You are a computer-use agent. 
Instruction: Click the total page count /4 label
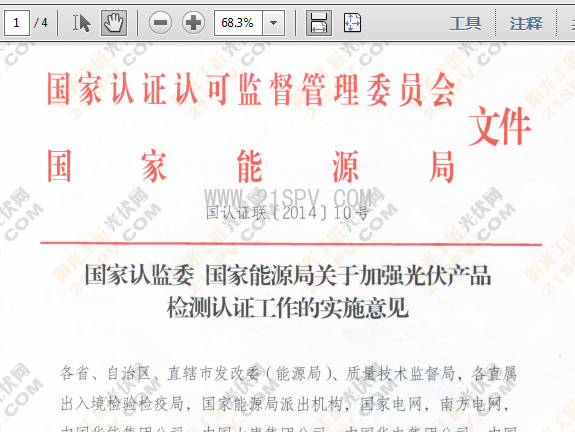point(41,23)
